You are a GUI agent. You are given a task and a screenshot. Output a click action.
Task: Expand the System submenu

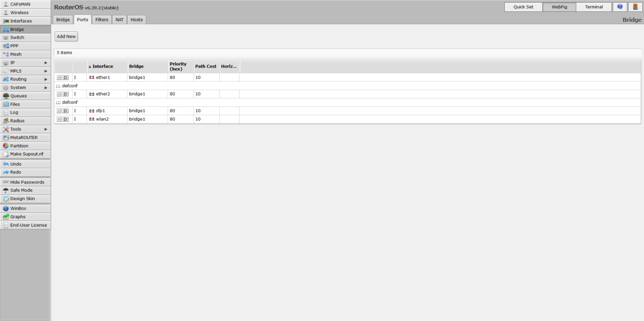point(46,87)
